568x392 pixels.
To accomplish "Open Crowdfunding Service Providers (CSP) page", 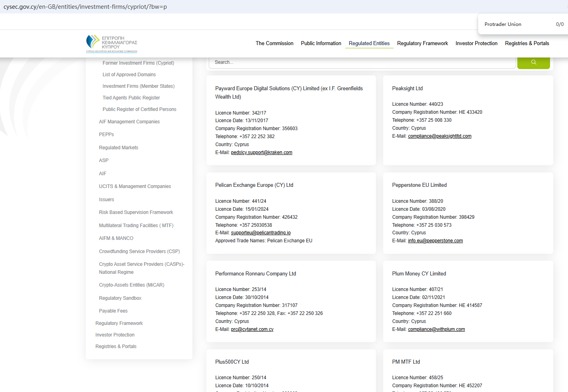I will point(139,251).
